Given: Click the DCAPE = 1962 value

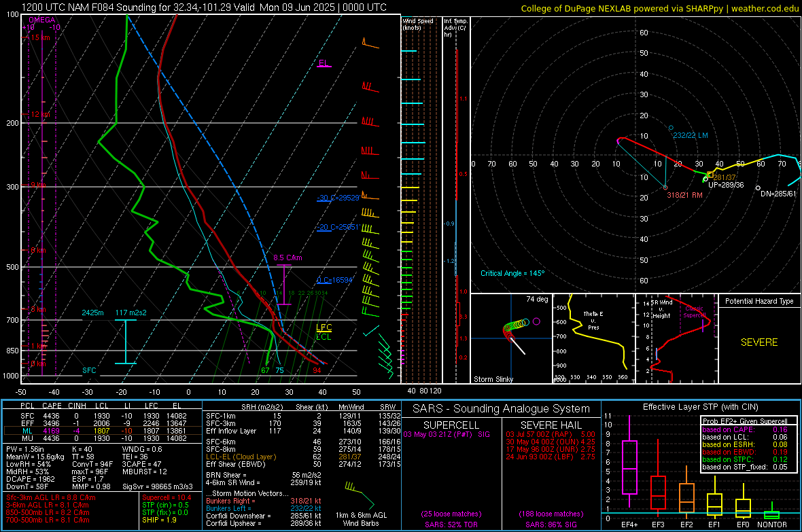Looking at the screenshot, I should pos(30,479).
